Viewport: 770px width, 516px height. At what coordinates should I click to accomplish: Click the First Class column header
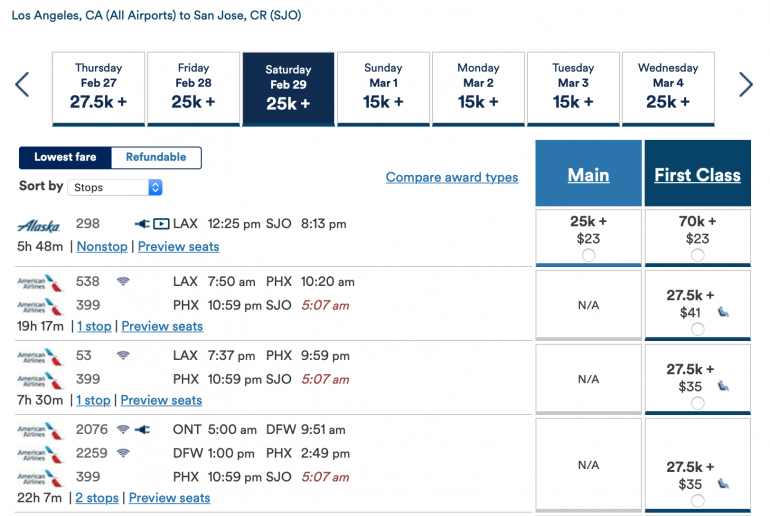697,175
